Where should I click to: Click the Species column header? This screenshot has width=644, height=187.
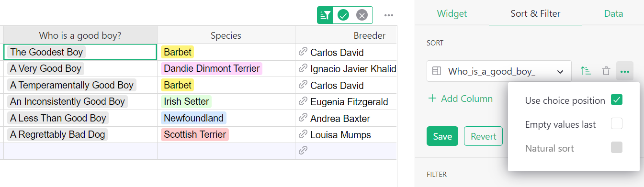[226, 35]
